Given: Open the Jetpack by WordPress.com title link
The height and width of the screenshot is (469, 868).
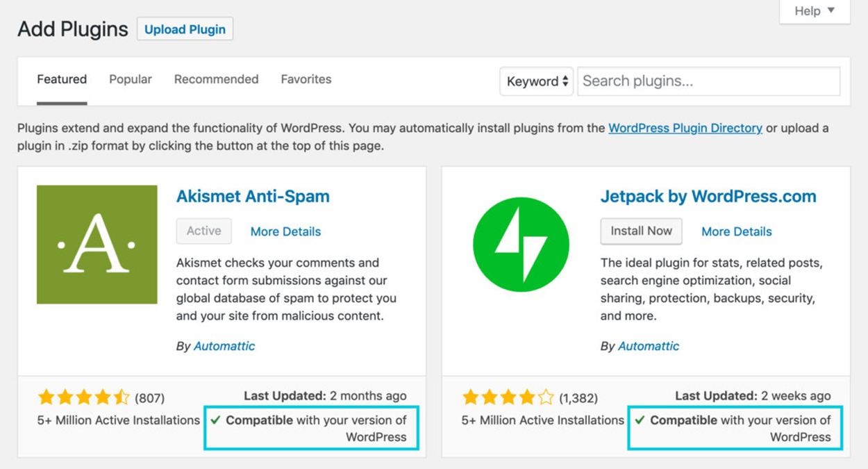Looking at the screenshot, I should [708, 196].
